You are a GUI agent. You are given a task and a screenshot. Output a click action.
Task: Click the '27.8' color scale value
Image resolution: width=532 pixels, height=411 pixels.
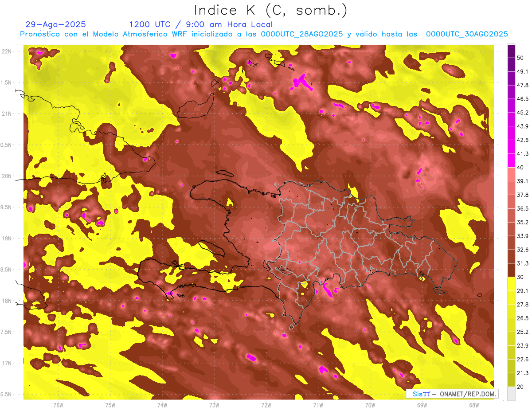(x=522, y=305)
